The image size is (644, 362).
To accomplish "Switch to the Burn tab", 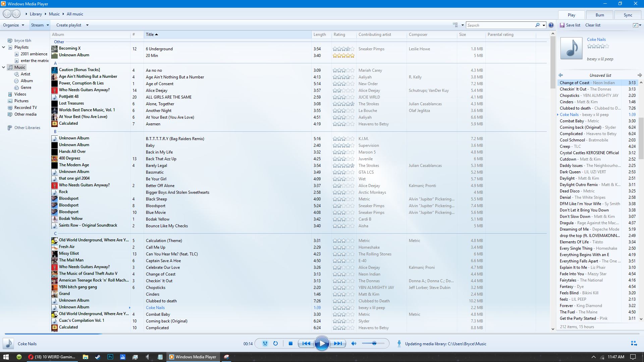I will [600, 15].
